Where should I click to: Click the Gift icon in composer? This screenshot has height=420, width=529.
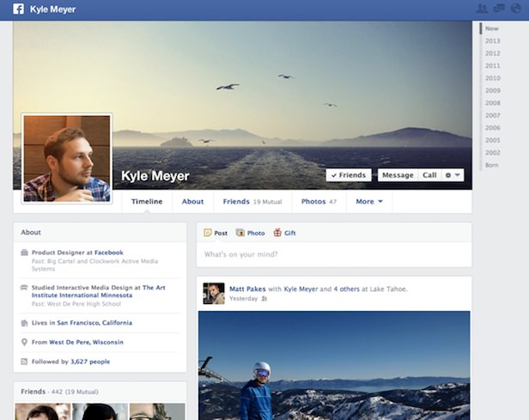point(277,233)
